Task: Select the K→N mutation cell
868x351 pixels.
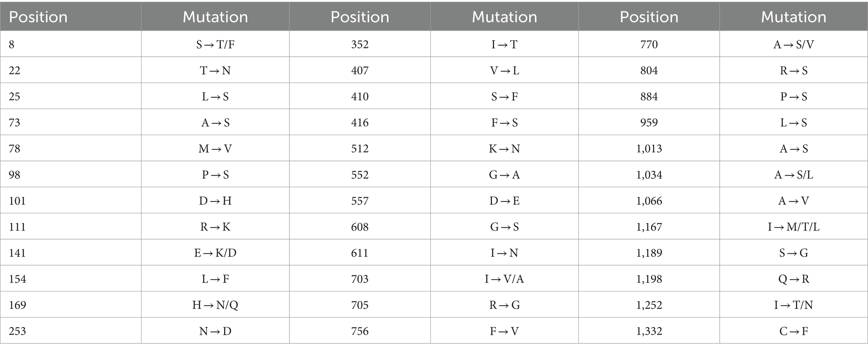Action: [504, 149]
